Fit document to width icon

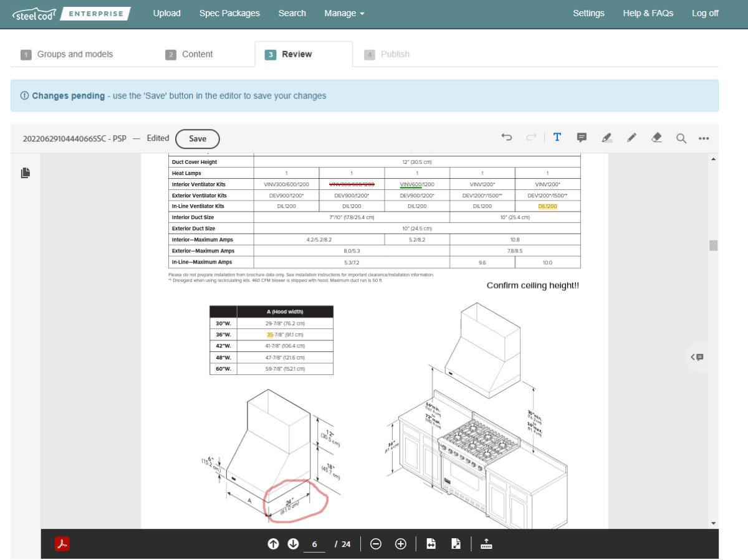pyautogui.click(x=431, y=544)
